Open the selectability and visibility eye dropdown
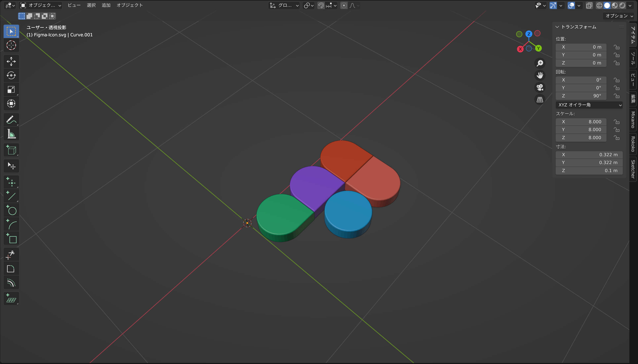The image size is (638, 364). coord(540,5)
